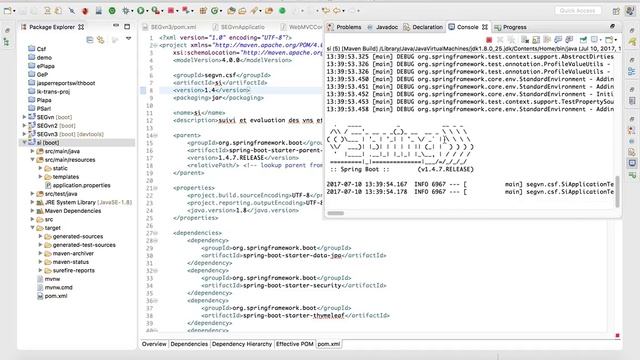Viewport: 640px width, 360px height.
Task: Click the Quick Access search field
Action: point(578,11)
